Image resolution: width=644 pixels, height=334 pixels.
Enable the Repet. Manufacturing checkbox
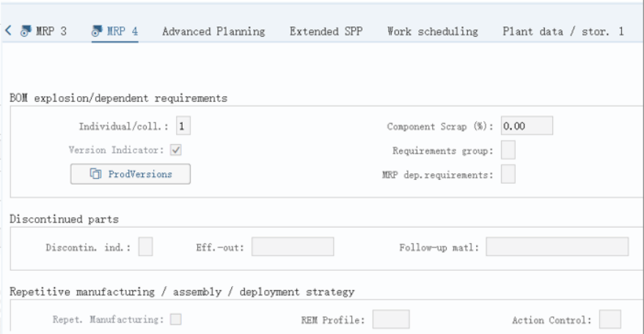click(176, 319)
